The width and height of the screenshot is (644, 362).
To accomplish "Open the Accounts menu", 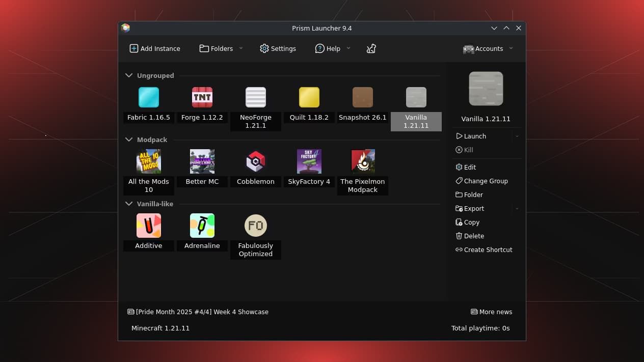I will coord(483,49).
